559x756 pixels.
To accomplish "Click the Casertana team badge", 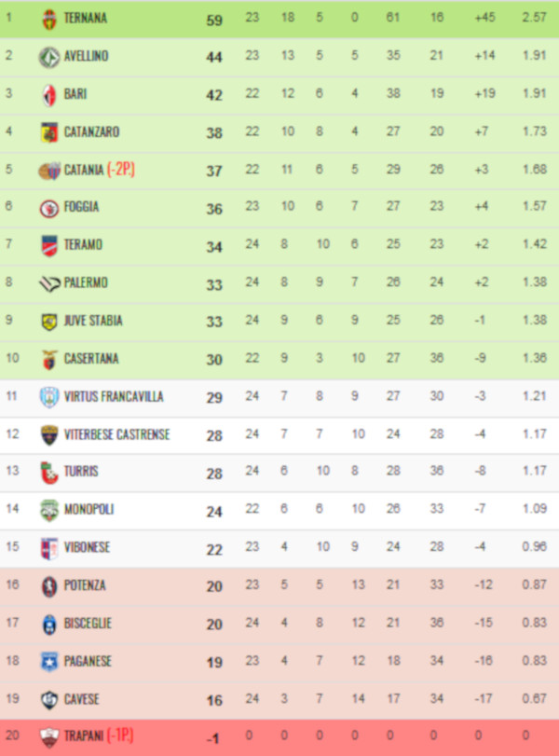I will (x=49, y=359).
